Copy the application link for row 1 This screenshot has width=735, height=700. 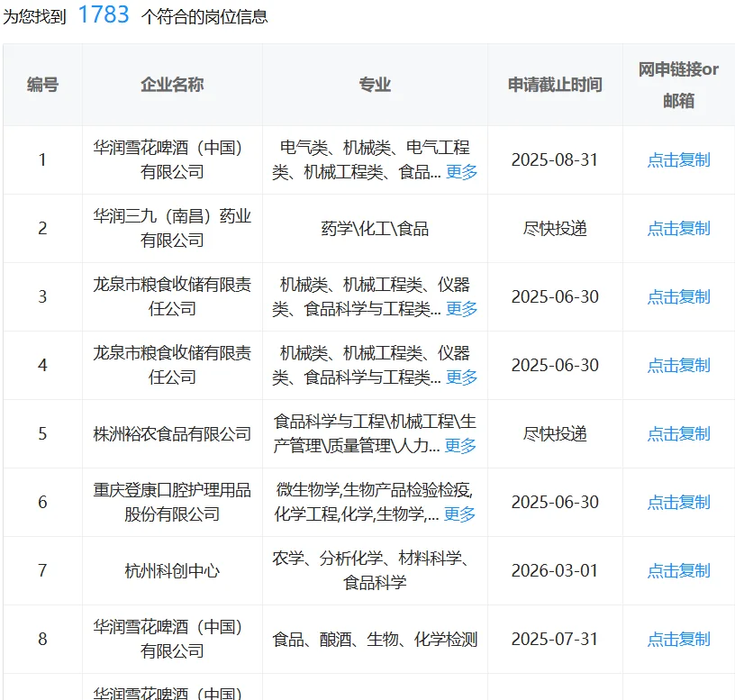[678, 159]
